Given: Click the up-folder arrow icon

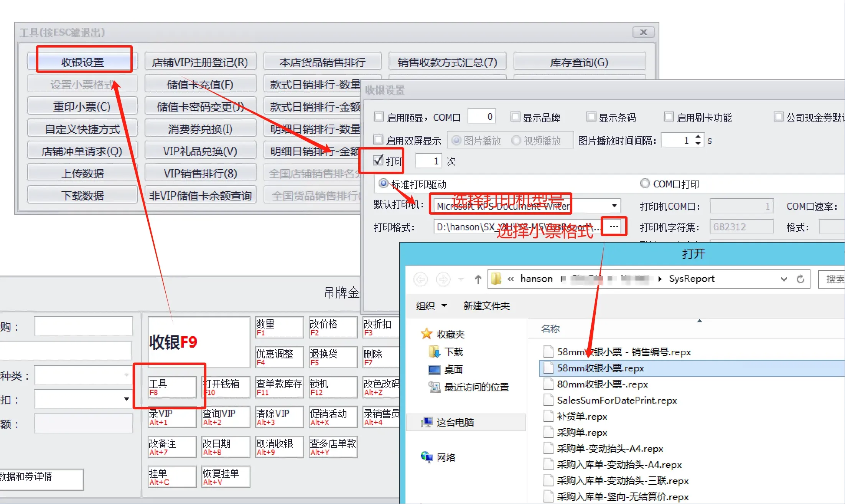Looking at the screenshot, I should pyautogui.click(x=478, y=279).
